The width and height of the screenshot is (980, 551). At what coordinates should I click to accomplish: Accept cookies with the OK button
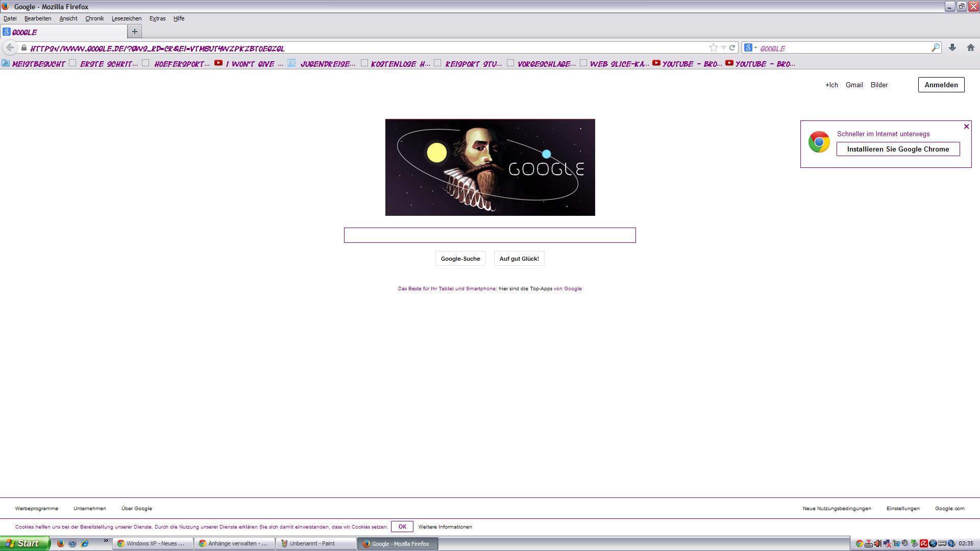pyautogui.click(x=402, y=527)
